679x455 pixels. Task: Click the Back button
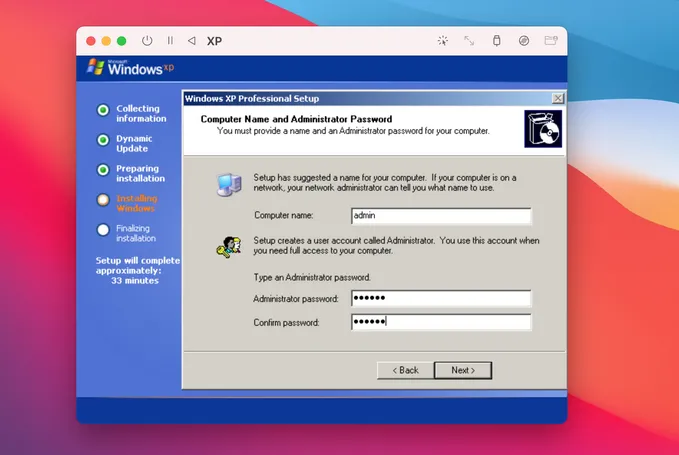coord(405,370)
